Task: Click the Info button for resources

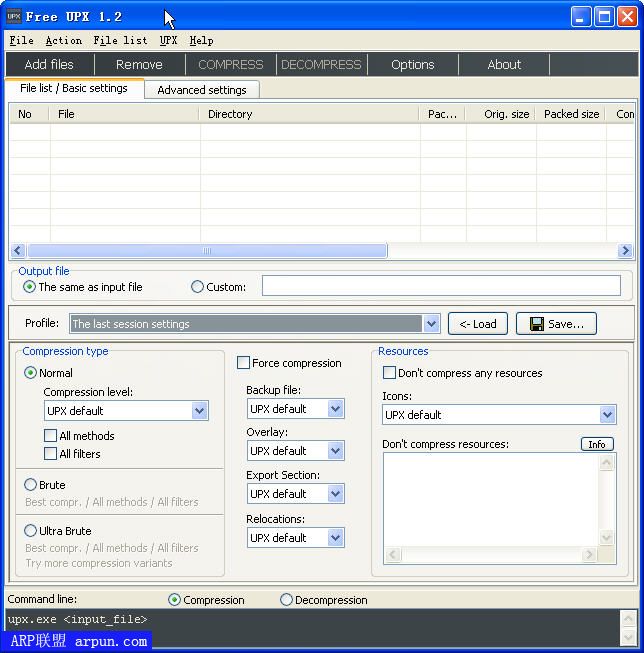Action: point(597,444)
